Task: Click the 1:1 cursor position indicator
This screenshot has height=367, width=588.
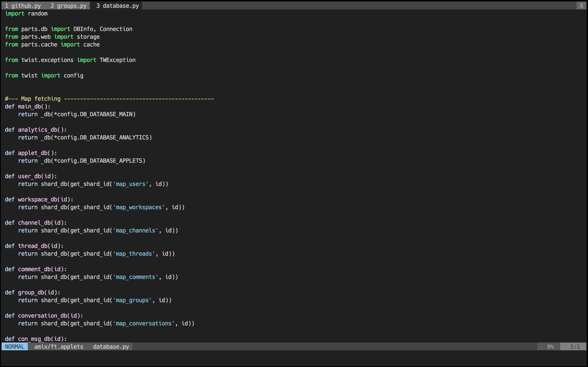Action: [575, 347]
